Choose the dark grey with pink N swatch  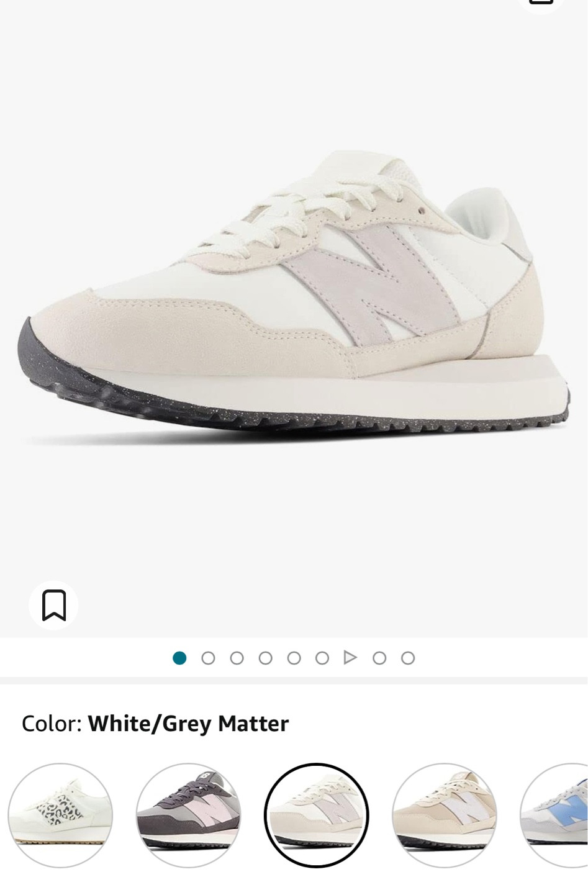[189, 815]
